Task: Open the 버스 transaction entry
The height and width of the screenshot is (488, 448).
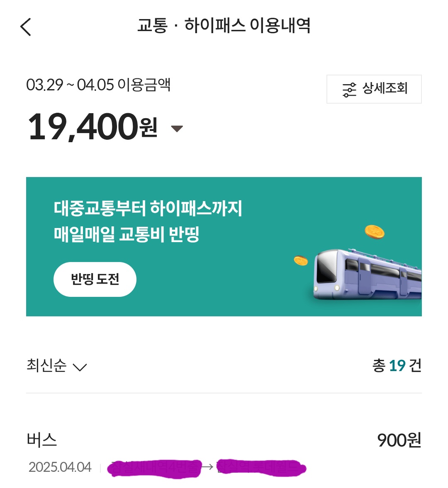Action: (41, 440)
